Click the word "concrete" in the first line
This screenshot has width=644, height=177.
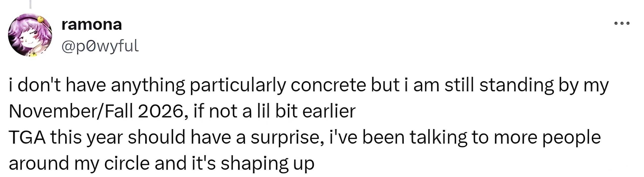pyautogui.click(x=328, y=85)
